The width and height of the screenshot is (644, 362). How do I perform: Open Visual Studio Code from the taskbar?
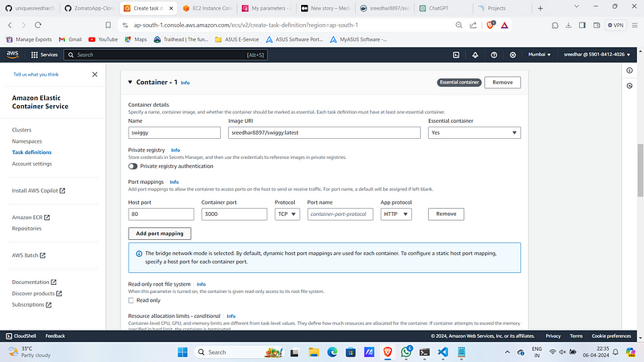point(442,352)
